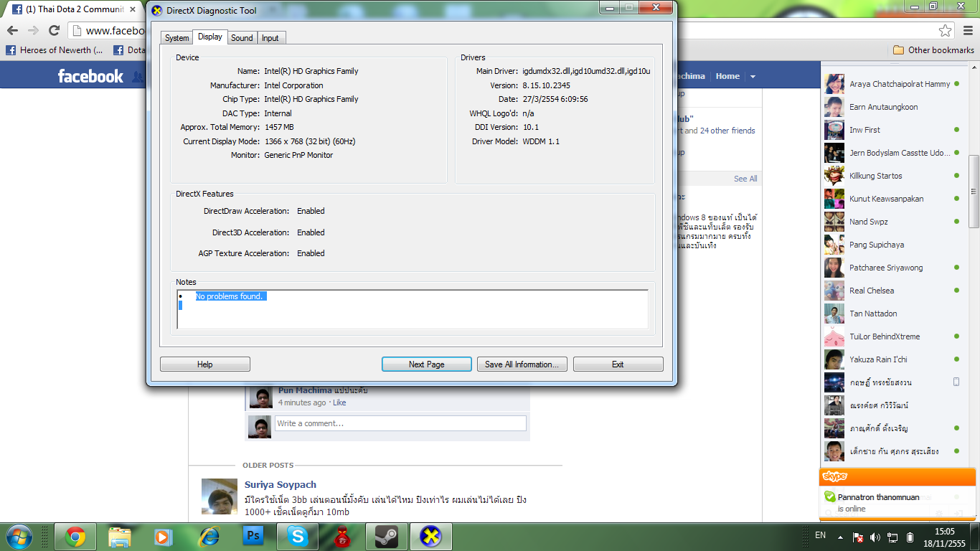Click the See All link
The height and width of the screenshot is (551, 980).
(x=745, y=179)
